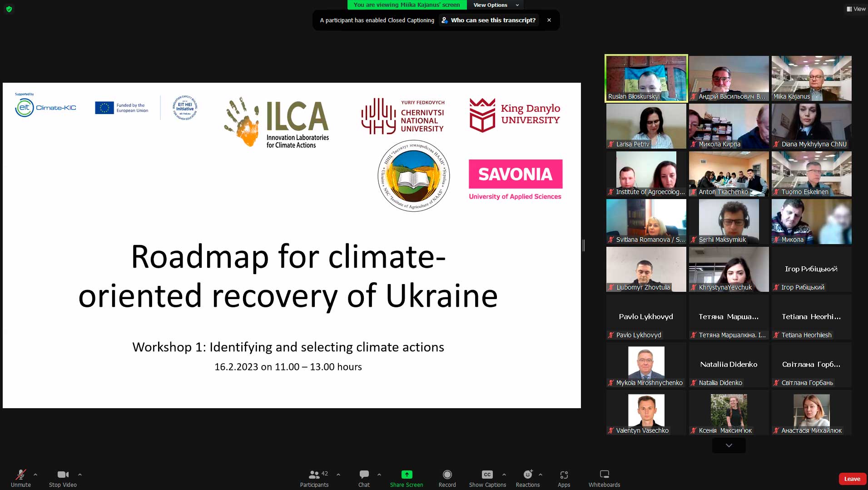The width and height of the screenshot is (868, 490).
Task: Select the Микола video tile with blurred hand
Action: coord(812,221)
